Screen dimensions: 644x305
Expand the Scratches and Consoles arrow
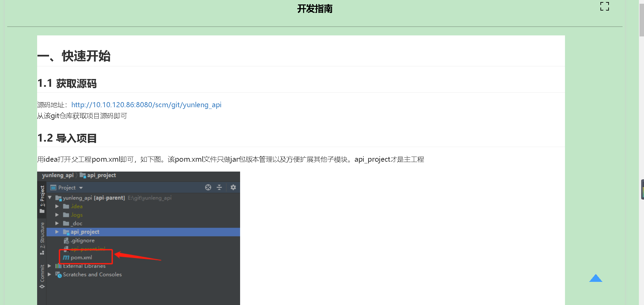click(50, 274)
